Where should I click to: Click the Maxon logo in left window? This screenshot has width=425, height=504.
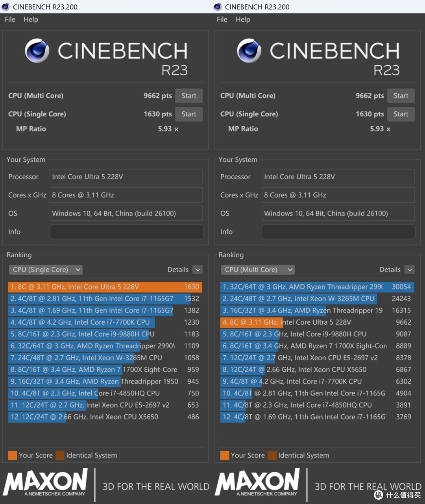coord(45,482)
